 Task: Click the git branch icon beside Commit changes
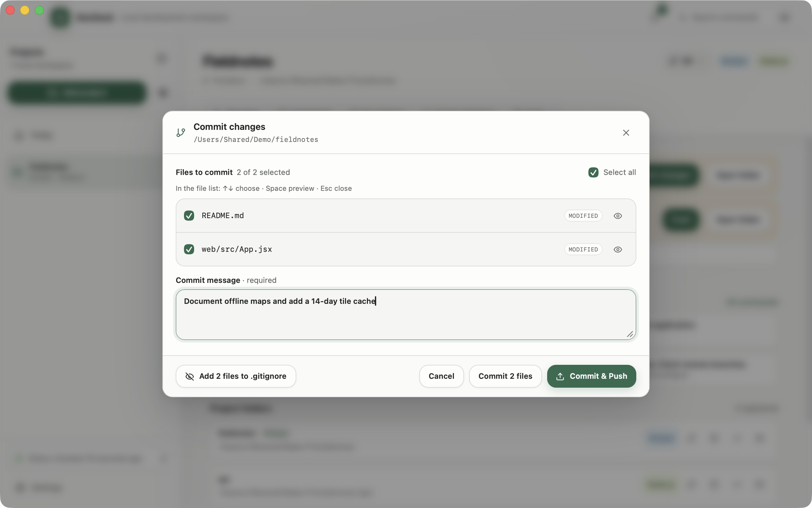(181, 133)
